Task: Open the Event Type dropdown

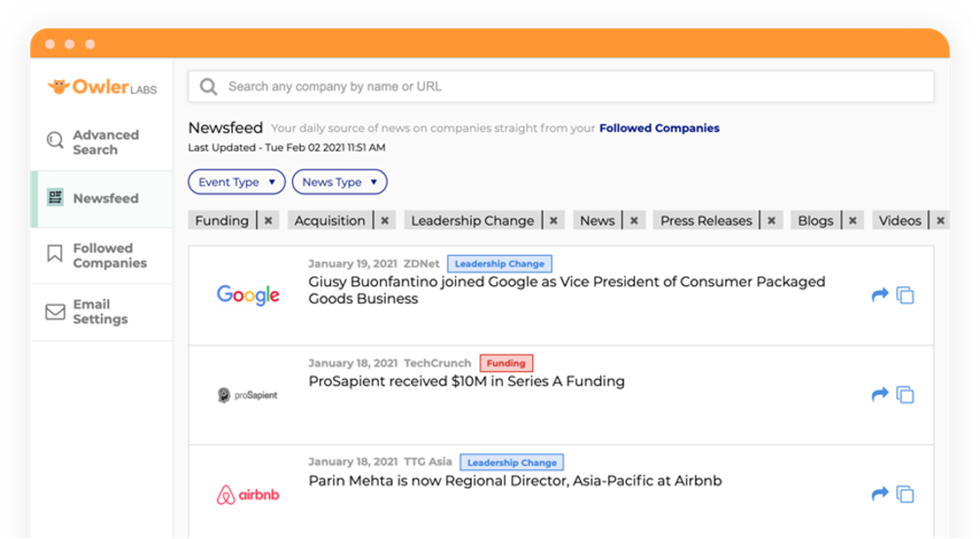Action: [x=236, y=182]
